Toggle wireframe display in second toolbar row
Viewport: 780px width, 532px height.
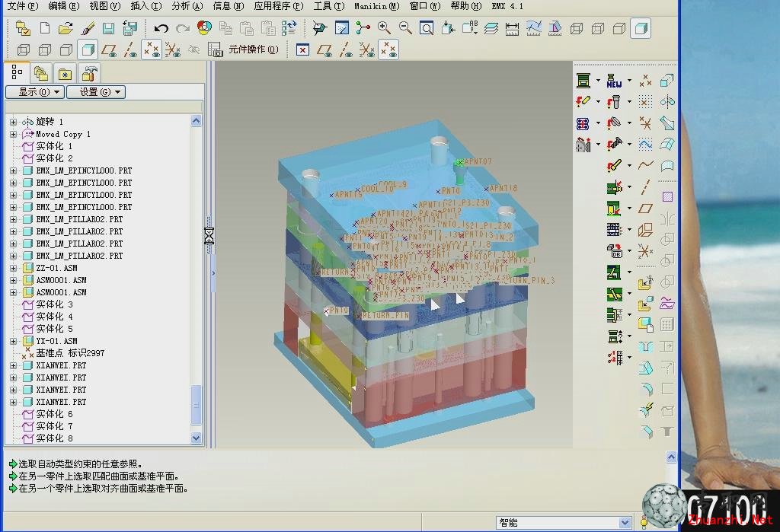click(24, 49)
